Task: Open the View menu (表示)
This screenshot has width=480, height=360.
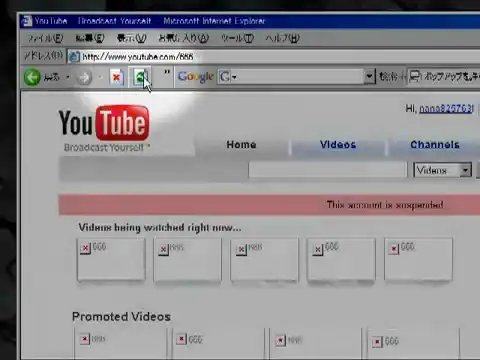Action: (131, 38)
